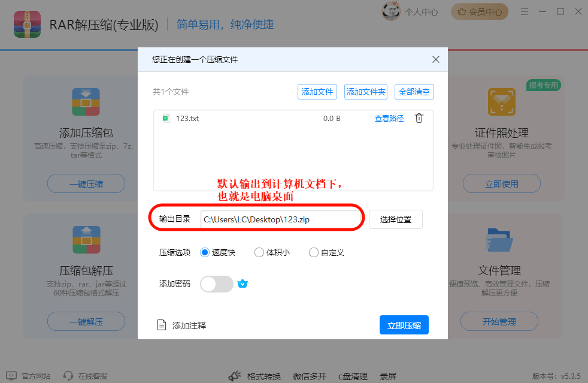Open 格式转换 in the bottom toolbar
This screenshot has width=588, height=383.
pos(265,376)
